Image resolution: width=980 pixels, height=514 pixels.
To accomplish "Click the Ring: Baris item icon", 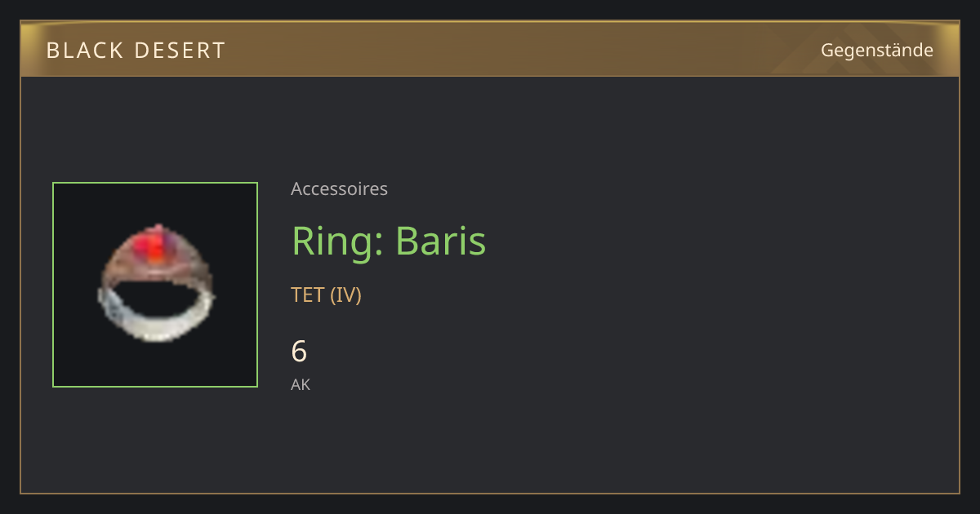I will coord(155,284).
